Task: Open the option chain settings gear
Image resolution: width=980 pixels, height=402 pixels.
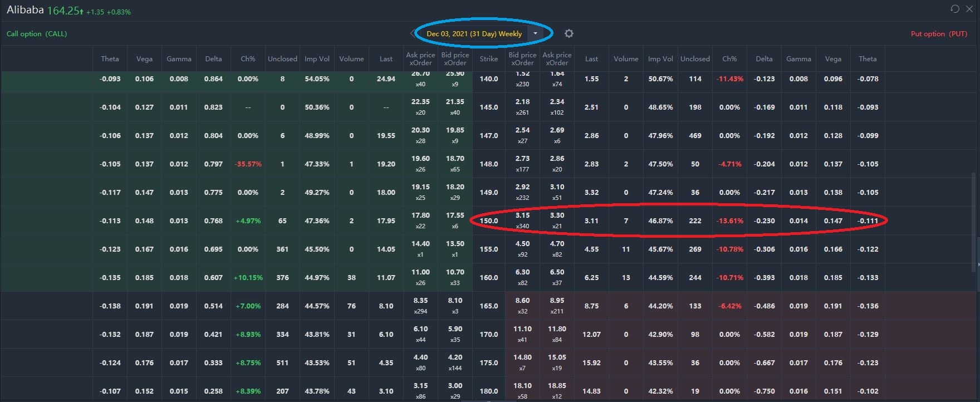Action: 569,33
